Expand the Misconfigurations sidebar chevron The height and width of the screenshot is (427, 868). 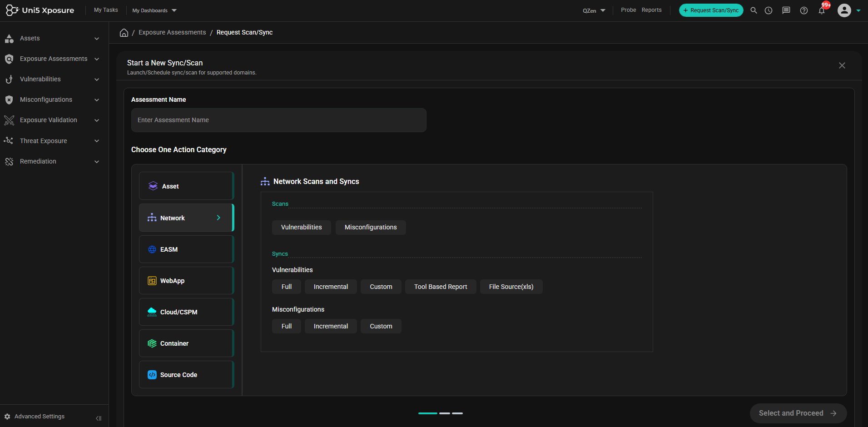[97, 100]
